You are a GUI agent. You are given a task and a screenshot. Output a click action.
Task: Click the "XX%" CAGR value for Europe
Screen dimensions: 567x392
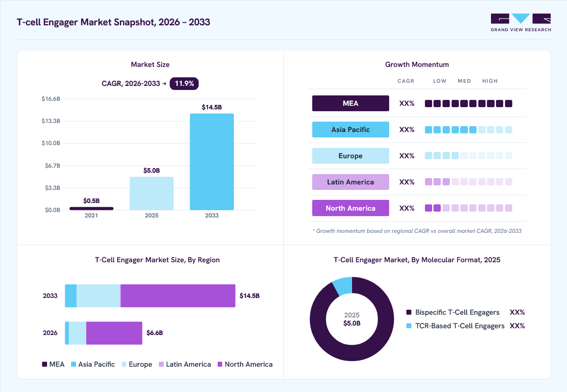pos(407,156)
